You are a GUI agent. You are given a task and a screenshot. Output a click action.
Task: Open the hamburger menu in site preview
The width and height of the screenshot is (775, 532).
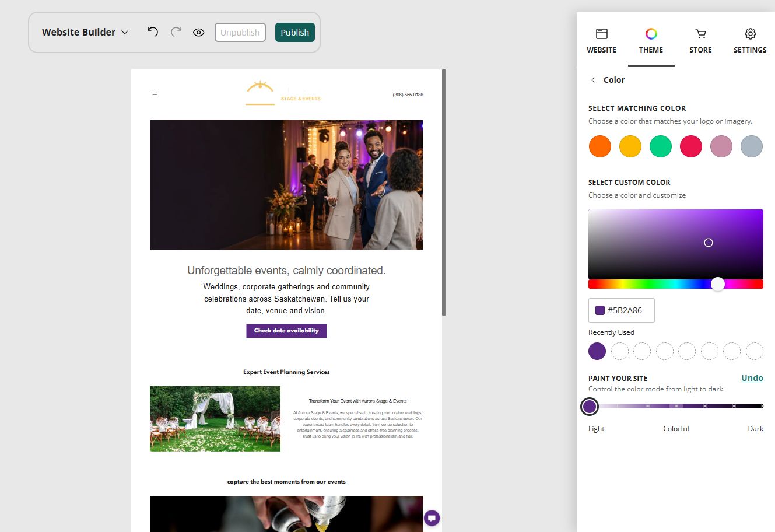point(155,94)
